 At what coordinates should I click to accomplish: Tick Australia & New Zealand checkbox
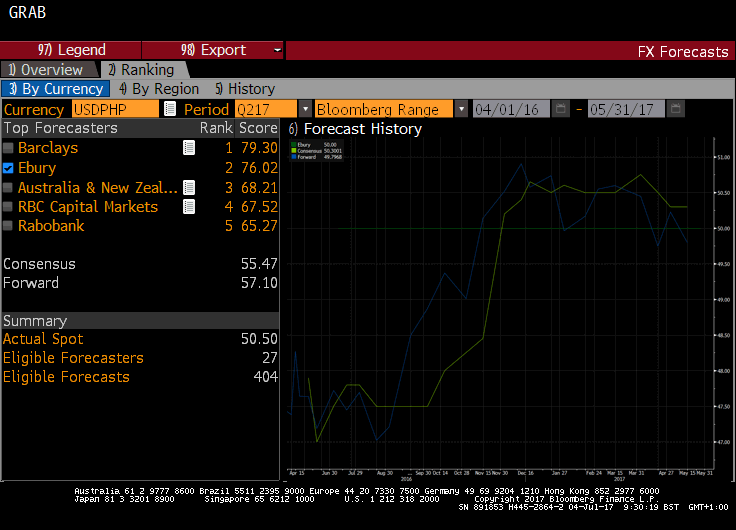8,188
